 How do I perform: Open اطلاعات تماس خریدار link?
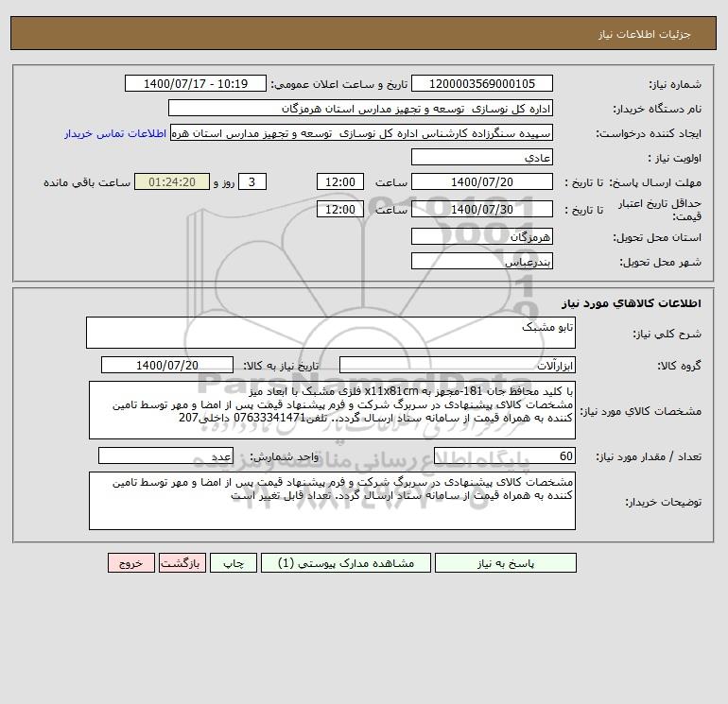115,133
